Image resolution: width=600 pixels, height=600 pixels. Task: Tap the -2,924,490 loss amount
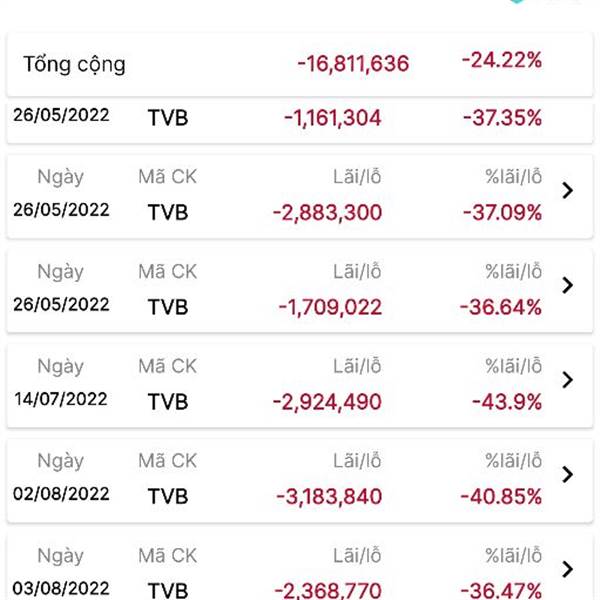[x=327, y=402]
